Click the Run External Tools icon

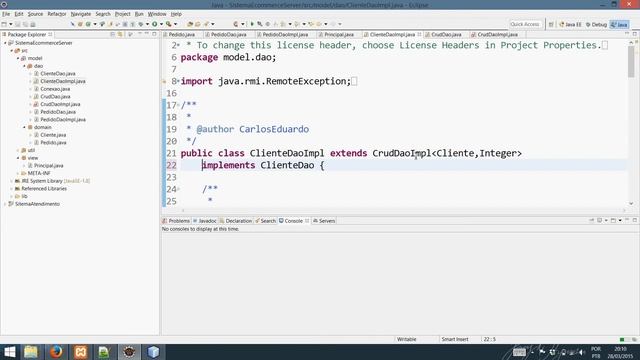click(169, 24)
